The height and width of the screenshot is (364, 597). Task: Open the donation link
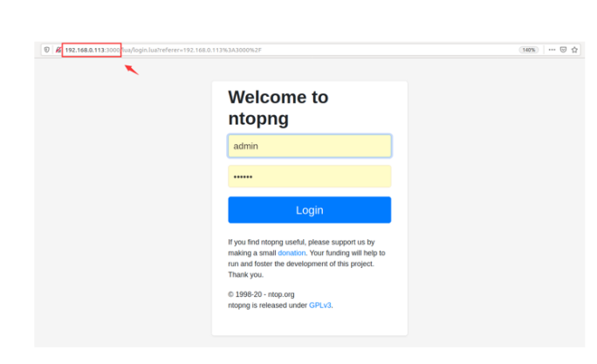click(292, 253)
